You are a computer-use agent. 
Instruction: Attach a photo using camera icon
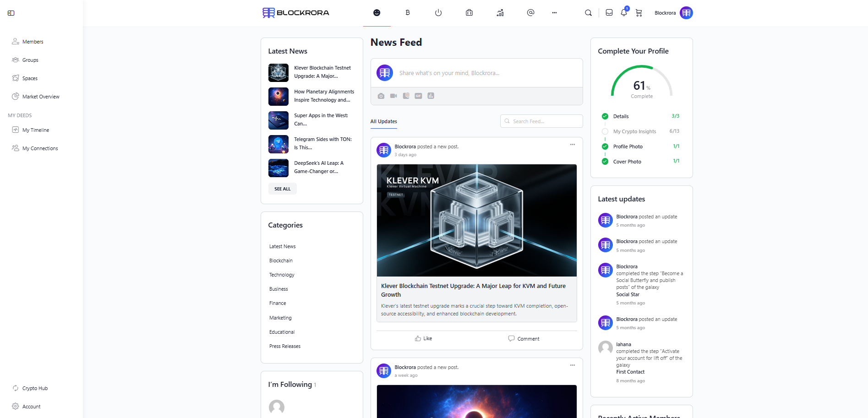click(x=381, y=96)
